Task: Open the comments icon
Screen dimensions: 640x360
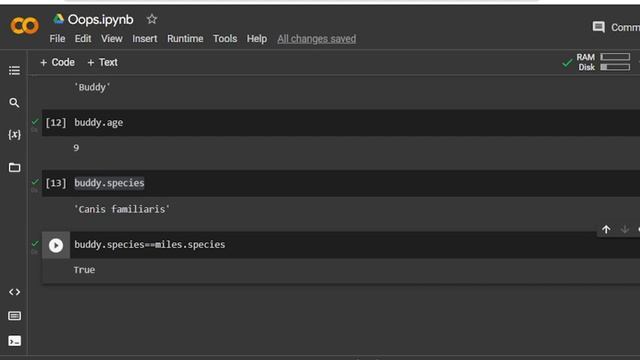Action: point(598,27)
